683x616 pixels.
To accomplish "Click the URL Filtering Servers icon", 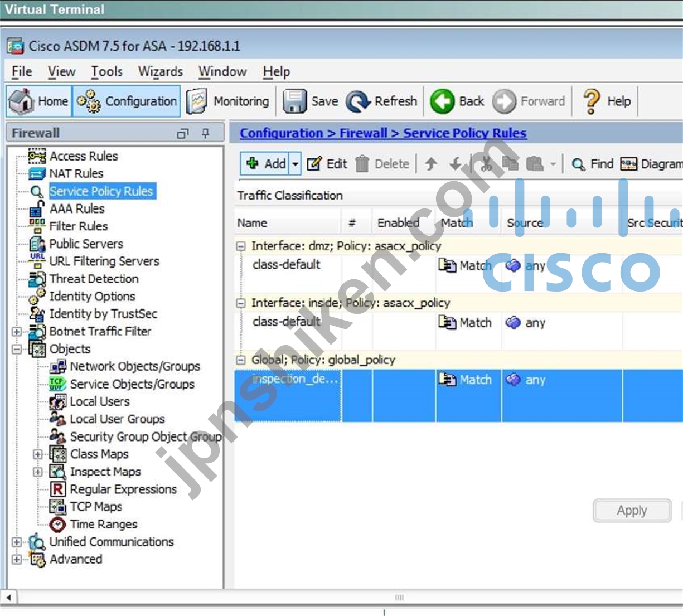I will (x=37, y=261).
